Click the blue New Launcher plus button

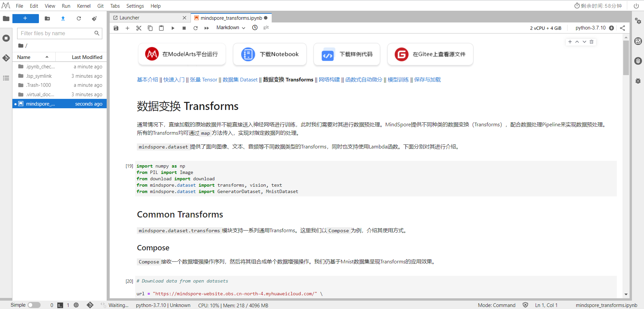click(25, 18)
